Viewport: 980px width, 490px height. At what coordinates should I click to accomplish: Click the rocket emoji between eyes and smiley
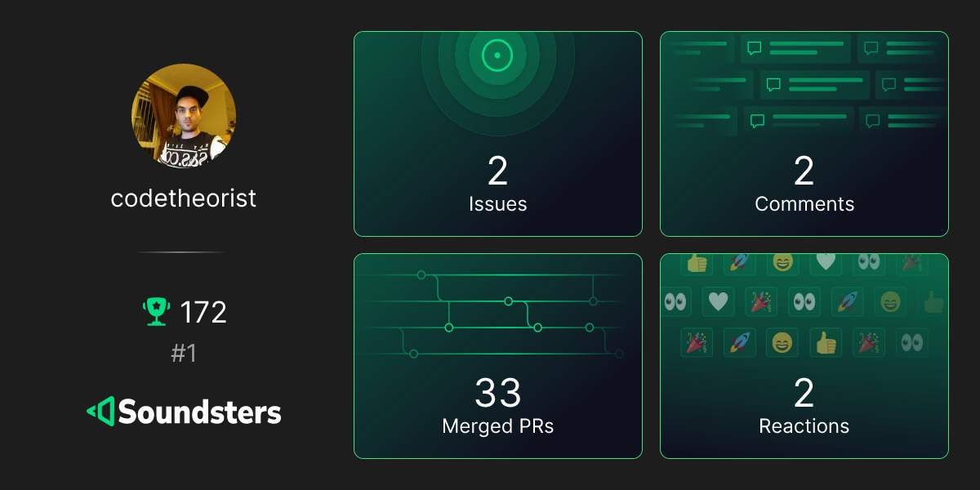[847, 301]
